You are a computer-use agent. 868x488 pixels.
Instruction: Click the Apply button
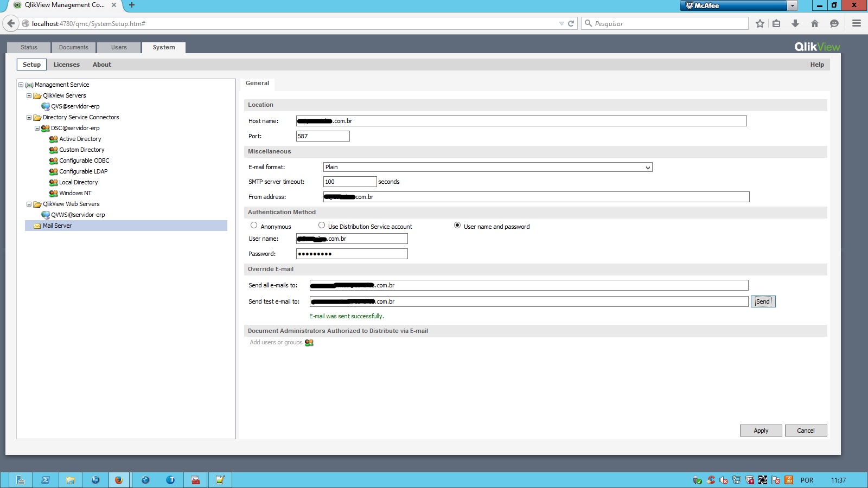(761, 431)
